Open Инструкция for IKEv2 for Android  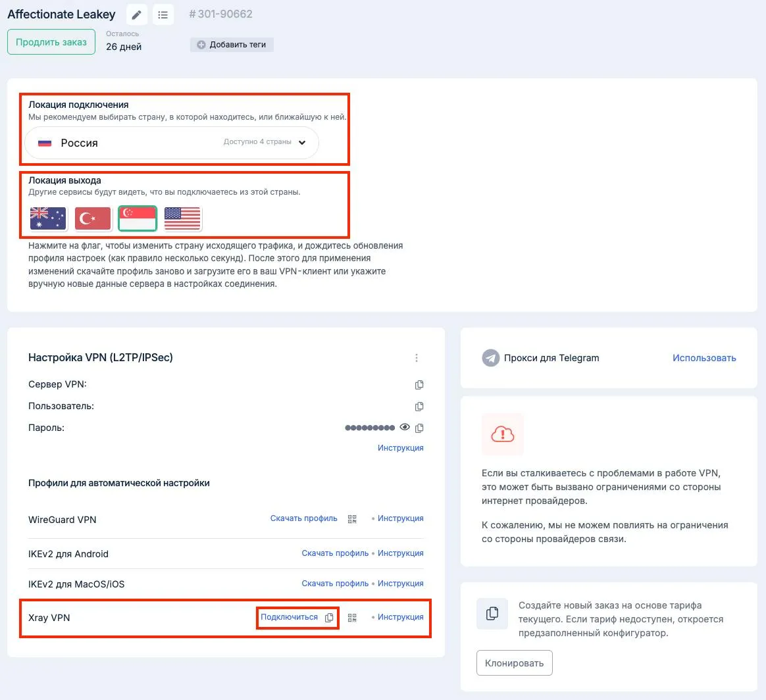400,553
